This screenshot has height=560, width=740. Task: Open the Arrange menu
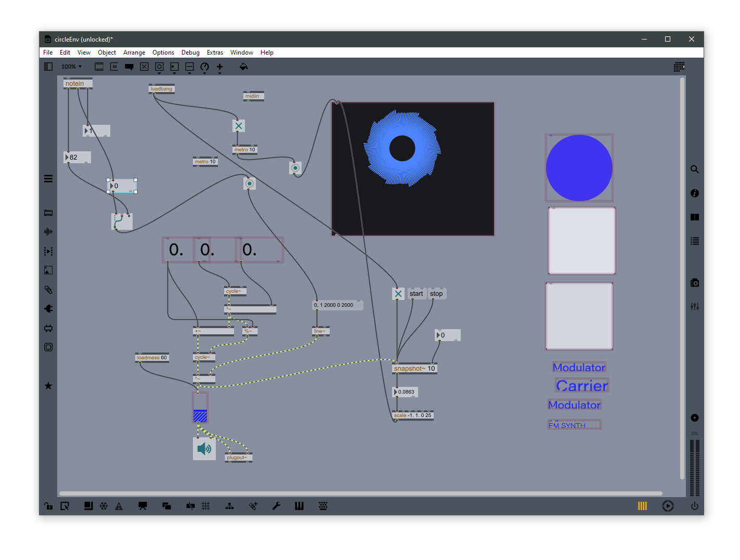[134, 53]
